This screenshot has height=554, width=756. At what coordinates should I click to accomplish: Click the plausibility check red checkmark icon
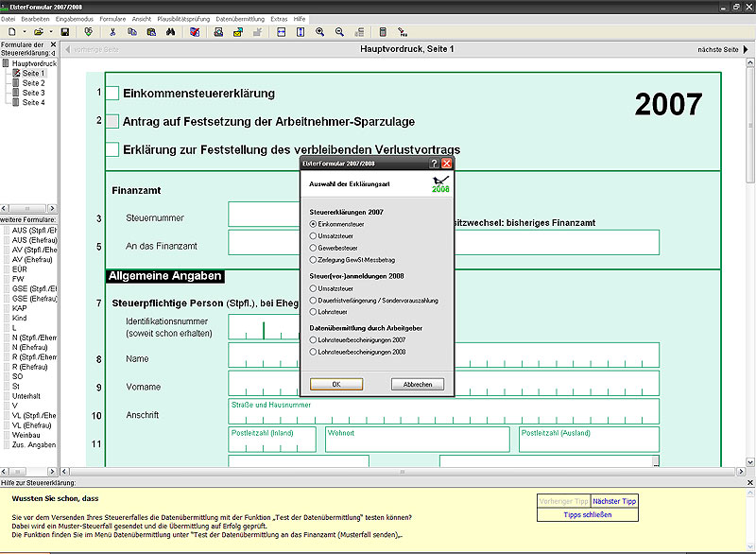(195, 32)
